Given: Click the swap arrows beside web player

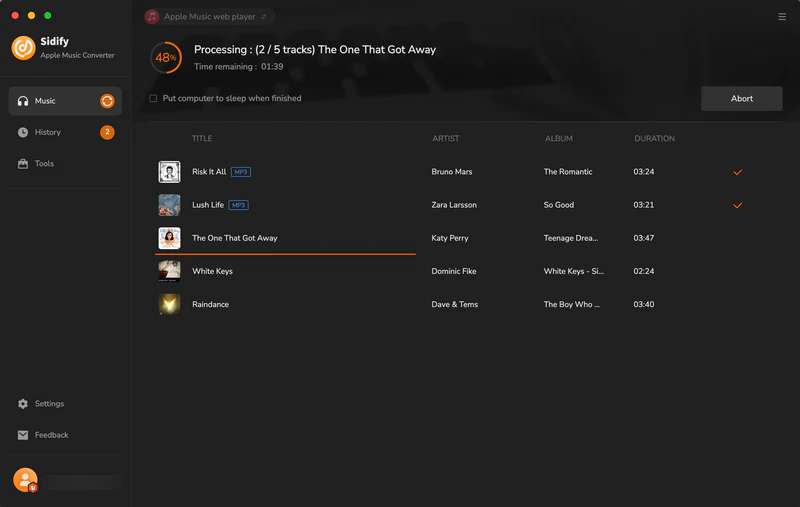Looking at the screenshot, I should point(264,17).
